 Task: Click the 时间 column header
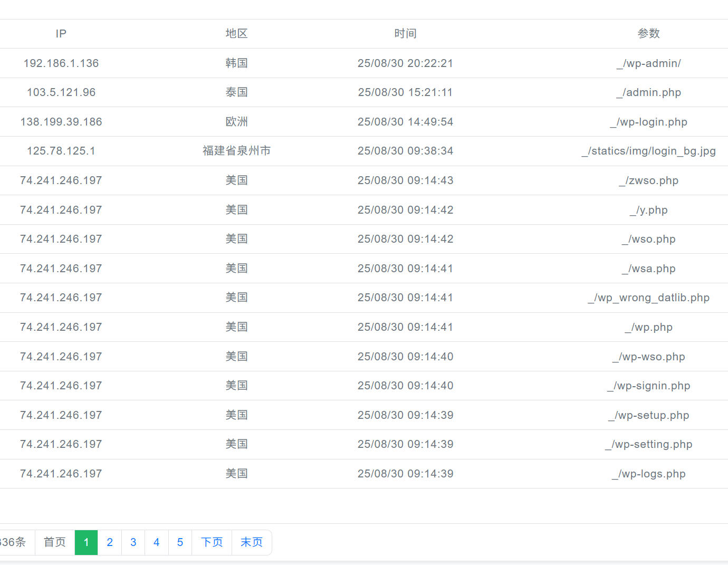pos(405,33)
